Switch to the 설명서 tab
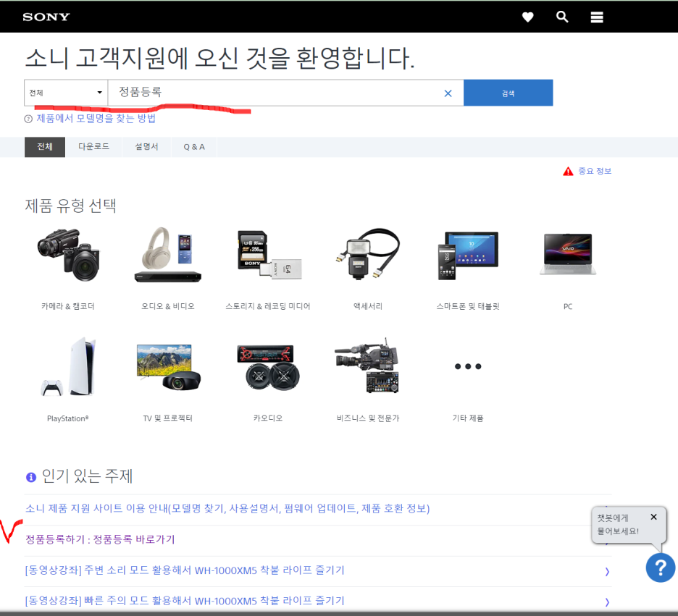 click(146, 147)
